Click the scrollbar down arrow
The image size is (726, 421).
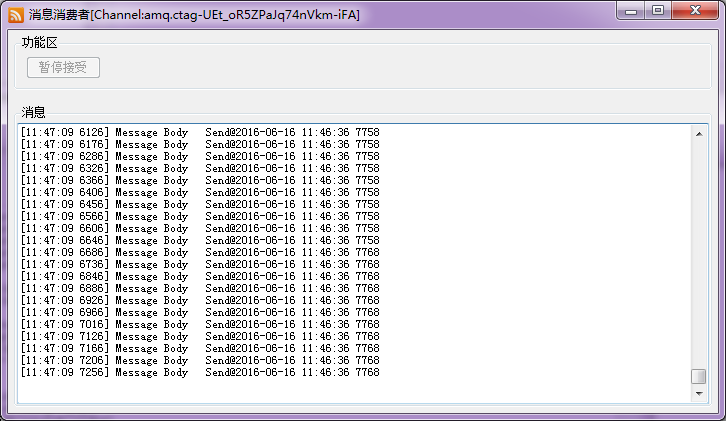point(698,395)
